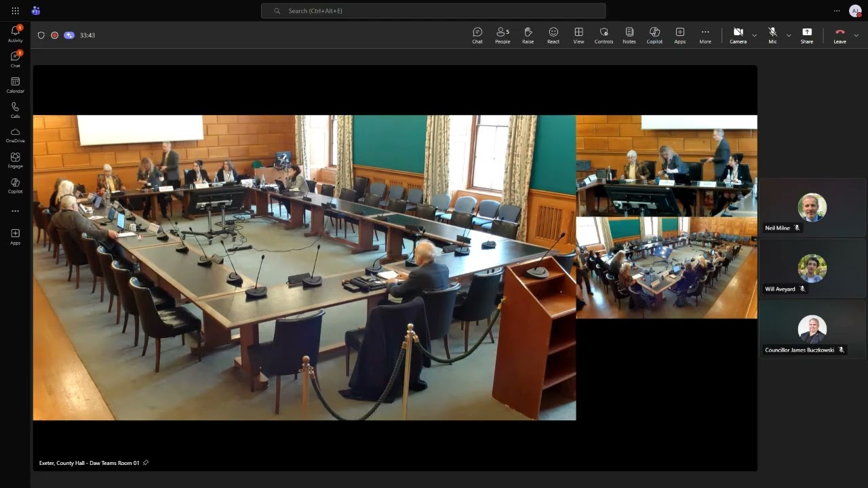Screen dimensions: 868x488
Task: Expand the Camera options dropdown arrow
Action: [x=754, y=35]
